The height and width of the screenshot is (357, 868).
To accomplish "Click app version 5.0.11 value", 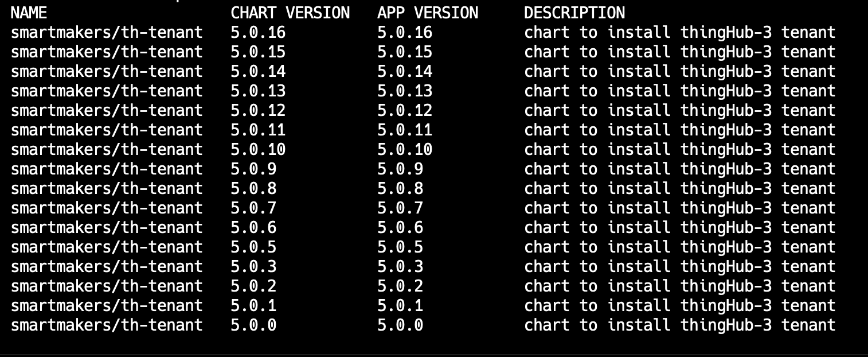I will point(405,130).
